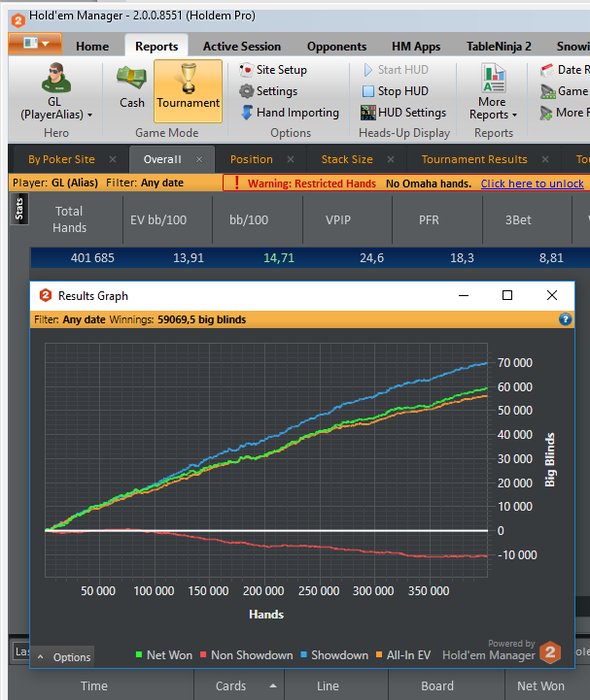The image size is (590, 700).
Task: Sort hands by Board column
Action: tap(437, 686)
